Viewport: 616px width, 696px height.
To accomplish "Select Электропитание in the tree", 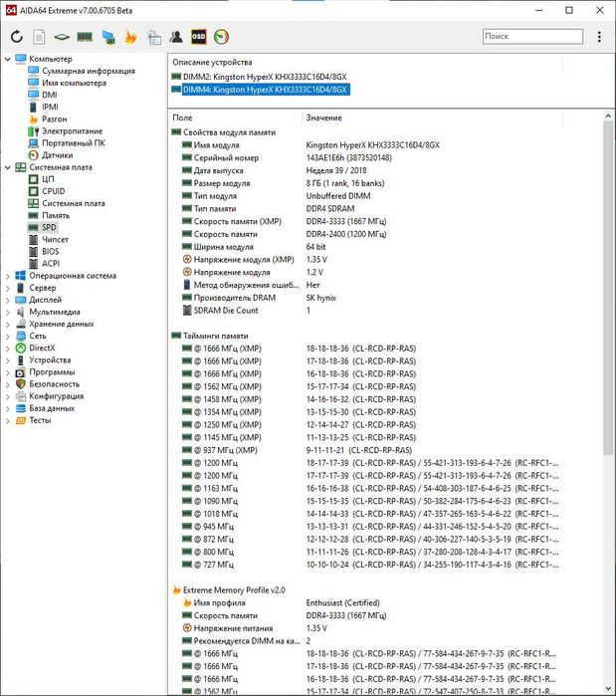I will (x=72, y=131).
